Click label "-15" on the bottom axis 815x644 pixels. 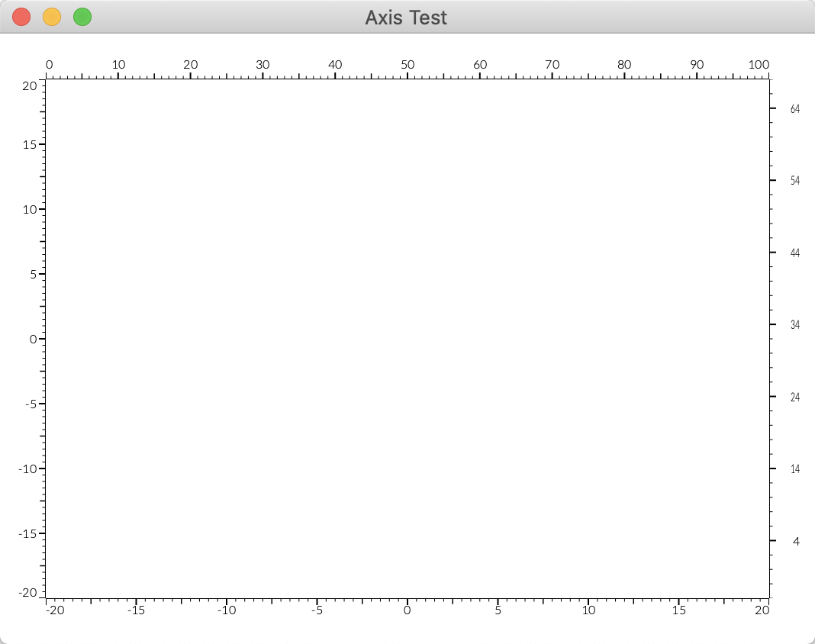pyautogui.click(x=136, y=610)
